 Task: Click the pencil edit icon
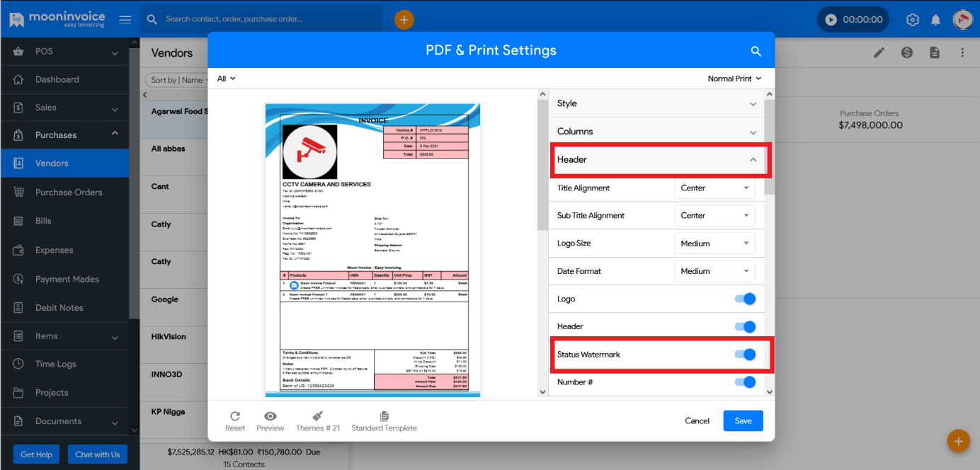pos(879,52)
